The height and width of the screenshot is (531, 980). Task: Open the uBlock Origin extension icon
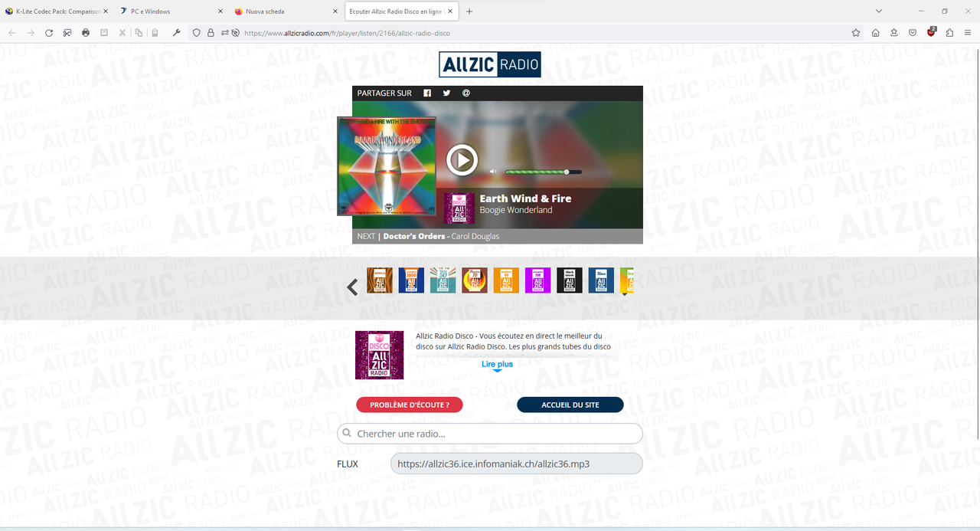pyautogui.click(x=931, y=32)
